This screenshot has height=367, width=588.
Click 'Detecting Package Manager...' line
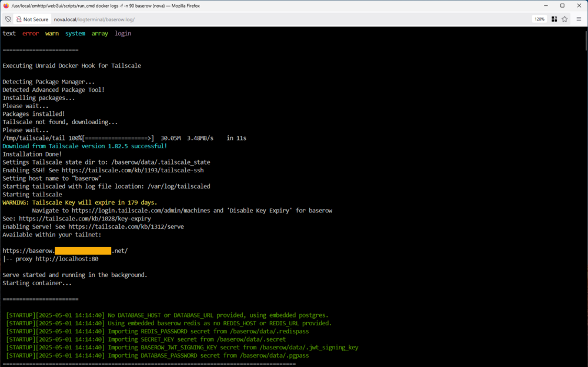coord(48,82)
